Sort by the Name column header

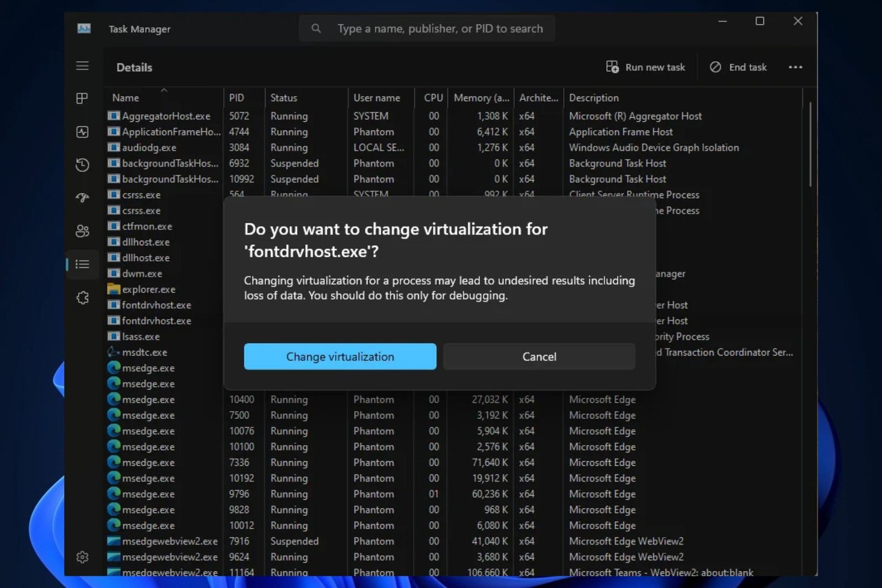[164, 98]
